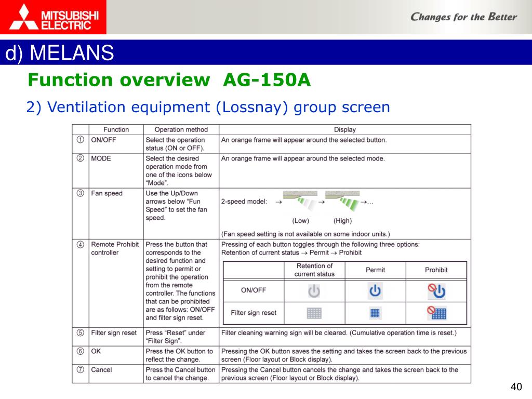
Task: Click the blue Filter sign reset Permit icon
Action: (375, 313)
